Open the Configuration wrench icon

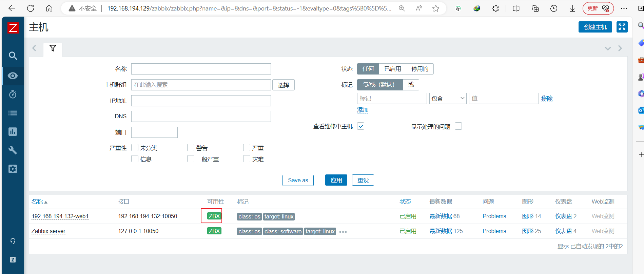13,150
